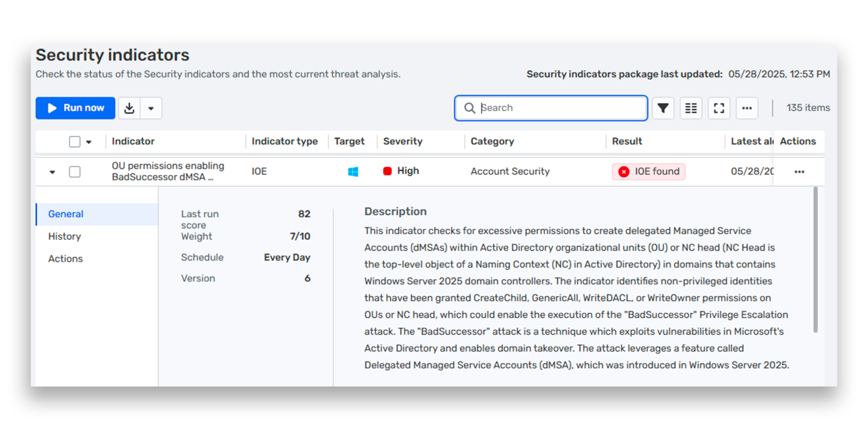Screen dimensions: 868x444
Task: Enter fullscreen mode via expand icon
Action: pyautogui.click(x=719, y=108)
